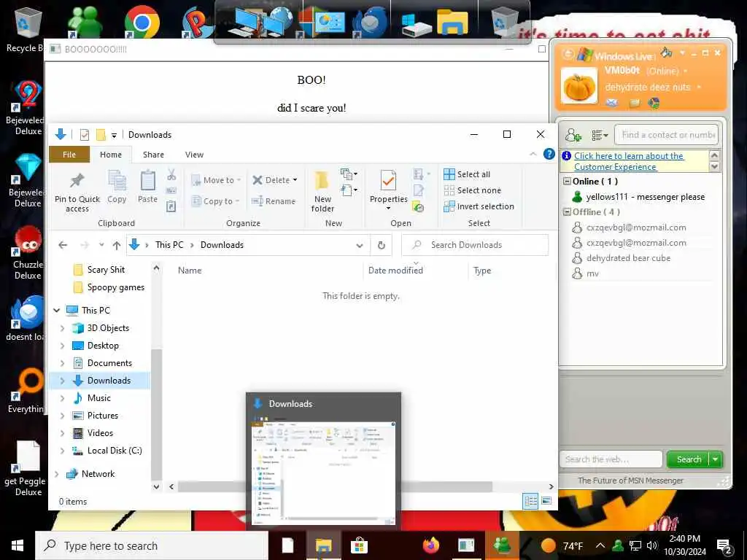Click the Copy icon in Clipboard group
Viewport: 747px width, 560px height.
[x=117, y=181]
